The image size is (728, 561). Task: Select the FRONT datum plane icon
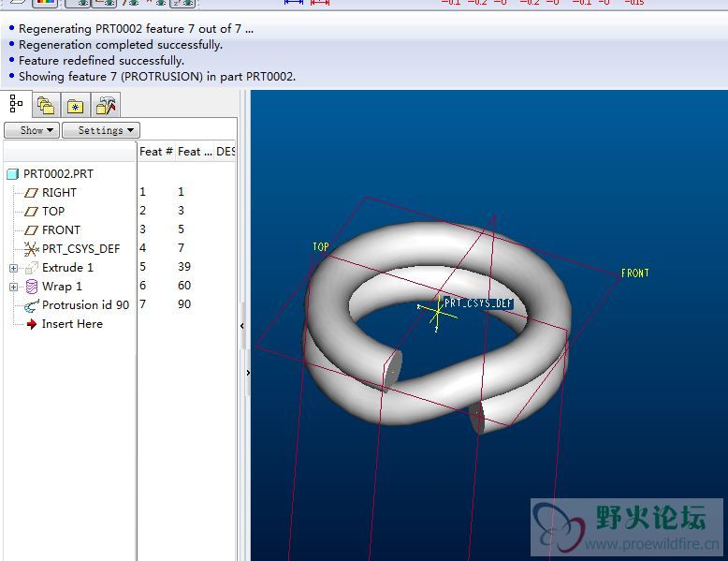point(31,230)
